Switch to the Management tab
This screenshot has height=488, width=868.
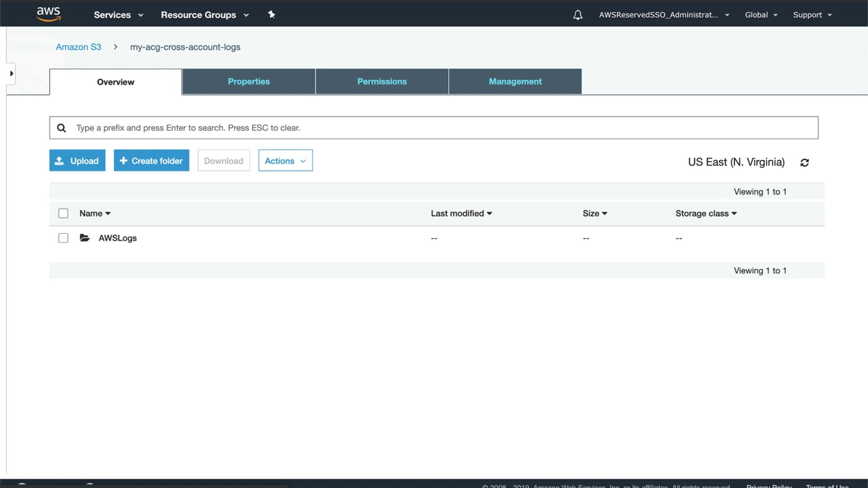(515, 81)
